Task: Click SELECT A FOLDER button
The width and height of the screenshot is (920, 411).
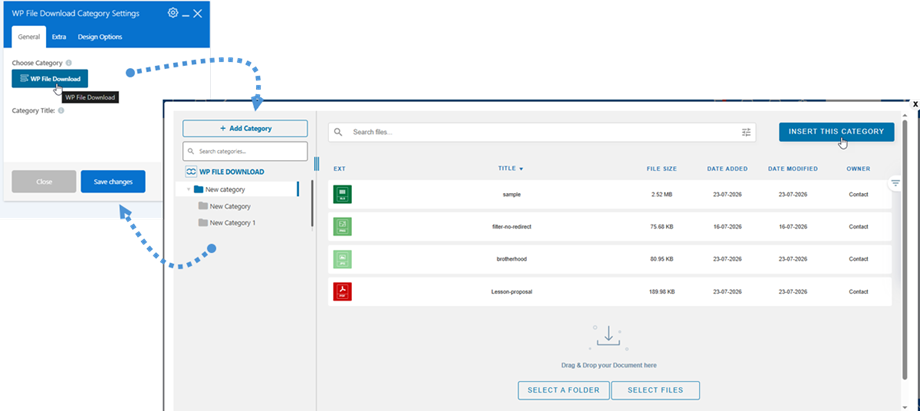Action: click(563, 390)
